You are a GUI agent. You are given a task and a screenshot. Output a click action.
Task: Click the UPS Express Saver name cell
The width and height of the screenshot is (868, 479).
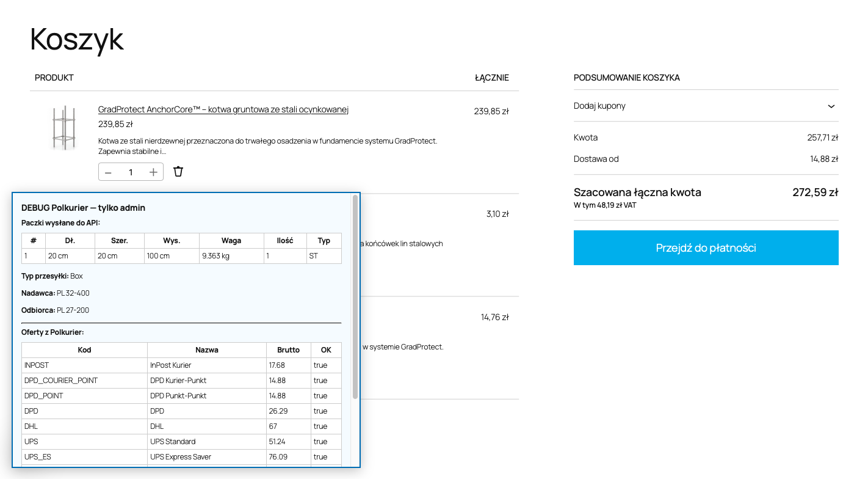click(x=207, y=457)
